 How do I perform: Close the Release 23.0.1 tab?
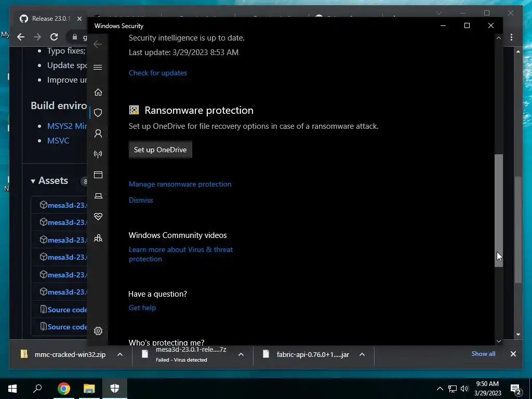coord(79,19)
